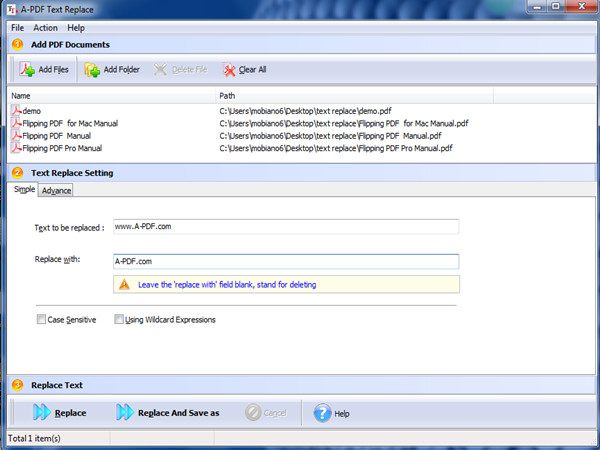Screen dimensions: 600x450
Task: Click the blue 'Leave the replace with field blank' hint
Action: [227, 285]
